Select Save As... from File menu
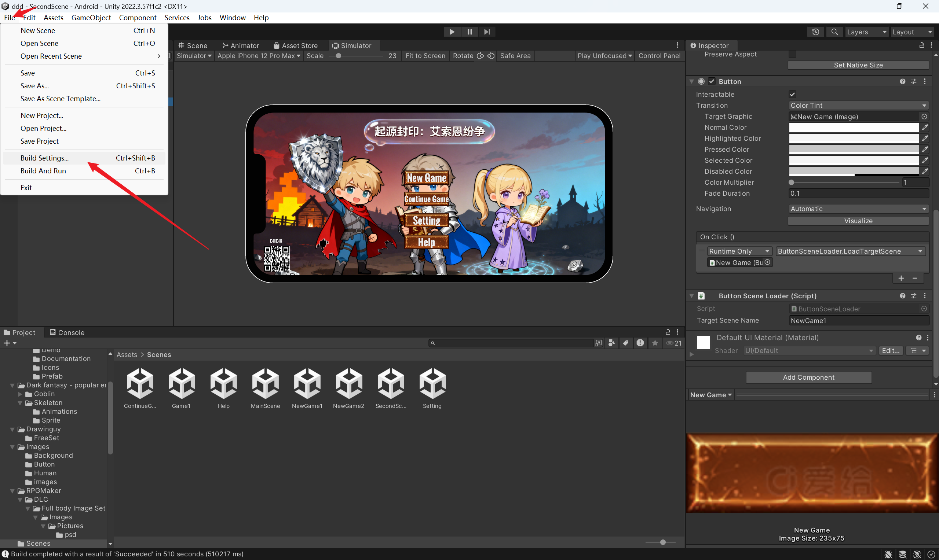This screenshot has width=939, height=560. pyautogui.click(x=84, y=86)
